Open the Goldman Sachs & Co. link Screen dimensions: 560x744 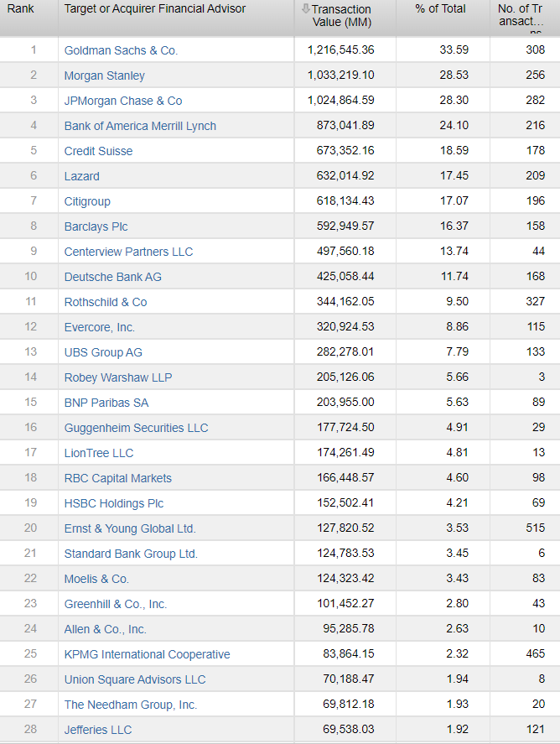pos(121,50)
